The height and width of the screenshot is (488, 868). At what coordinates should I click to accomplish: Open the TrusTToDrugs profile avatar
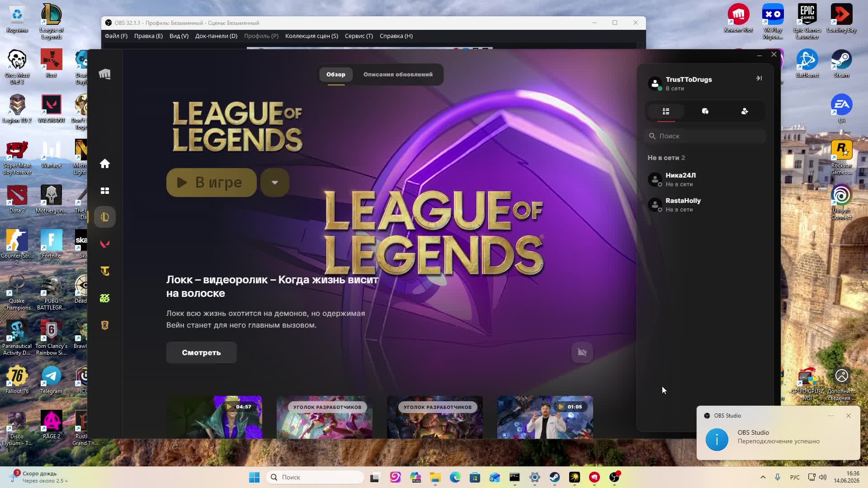655,84
